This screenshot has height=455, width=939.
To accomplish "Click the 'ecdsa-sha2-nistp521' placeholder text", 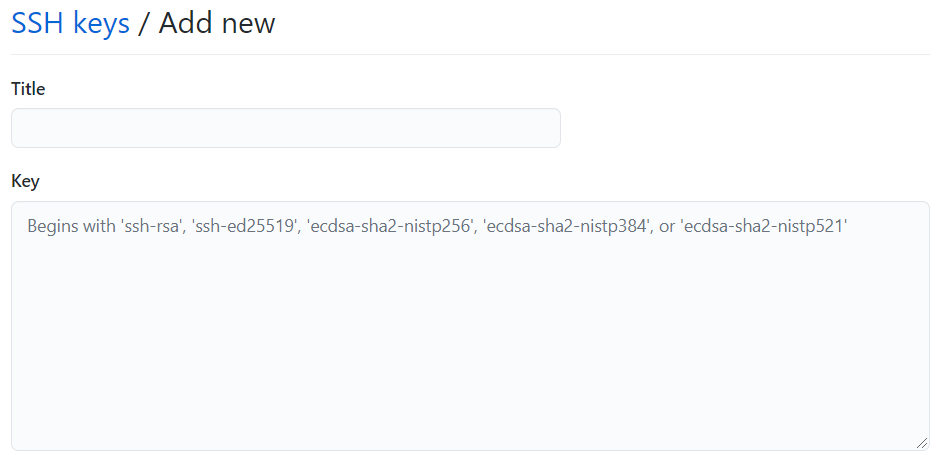I will (x=765, y=226).
